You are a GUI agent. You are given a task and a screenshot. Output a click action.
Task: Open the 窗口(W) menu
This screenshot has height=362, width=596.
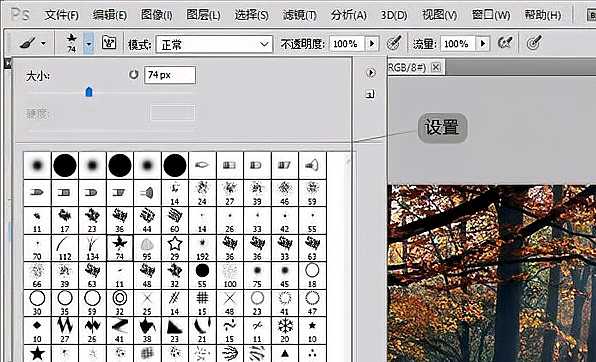491,15
